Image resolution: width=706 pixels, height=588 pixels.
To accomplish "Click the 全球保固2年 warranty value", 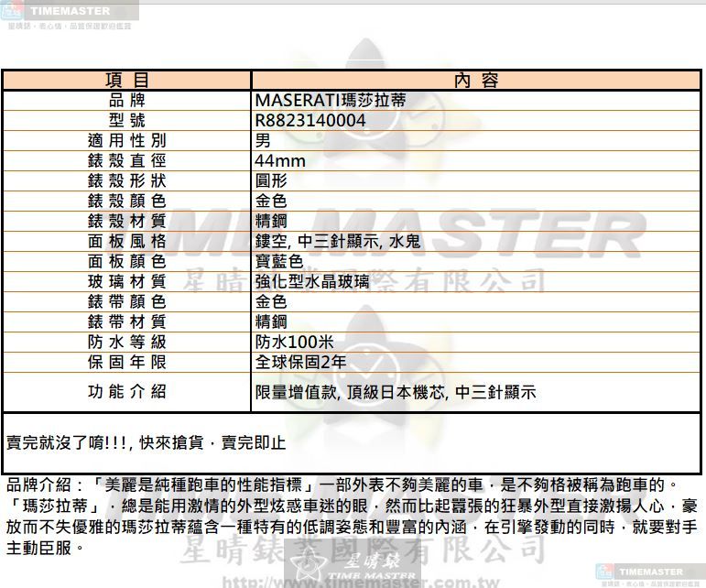I will [x=300, y=362].
